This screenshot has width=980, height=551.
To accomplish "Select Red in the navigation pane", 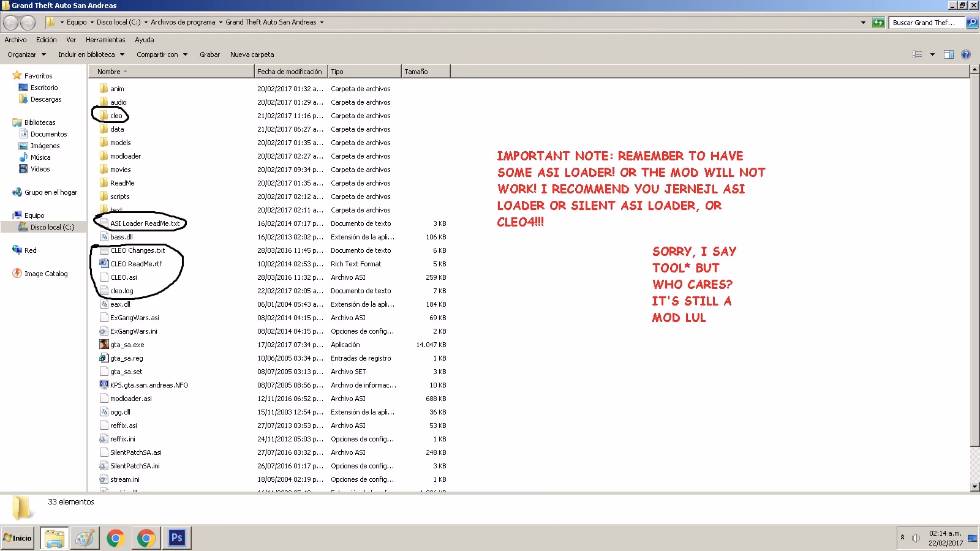I will tap(30, 250).
